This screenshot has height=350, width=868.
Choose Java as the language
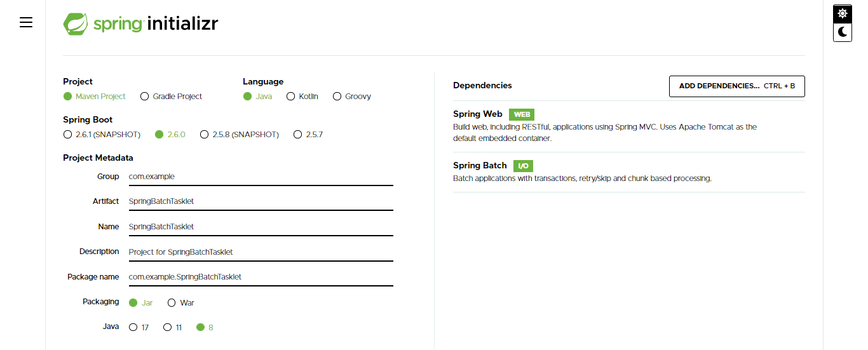pos(257,97)
